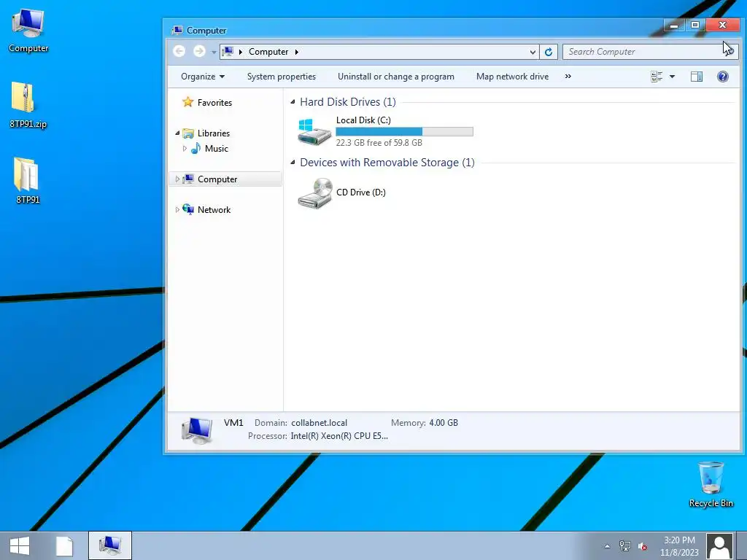Expand the Network tree node
The image size is (747, 560).
point(177,209)
